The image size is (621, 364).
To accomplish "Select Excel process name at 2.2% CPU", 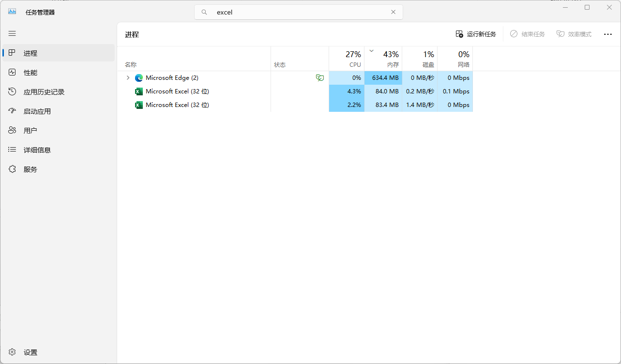I will [177, 105].
